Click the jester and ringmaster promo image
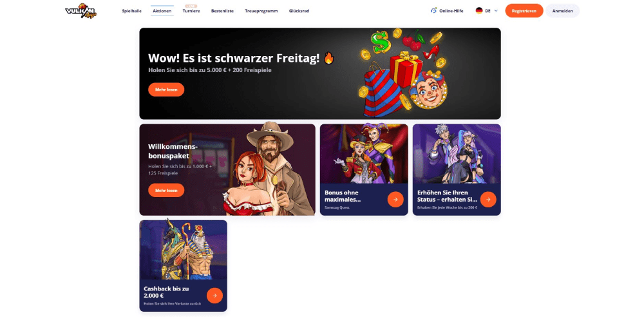Screen dimensions: 644x322 point(364,154)
